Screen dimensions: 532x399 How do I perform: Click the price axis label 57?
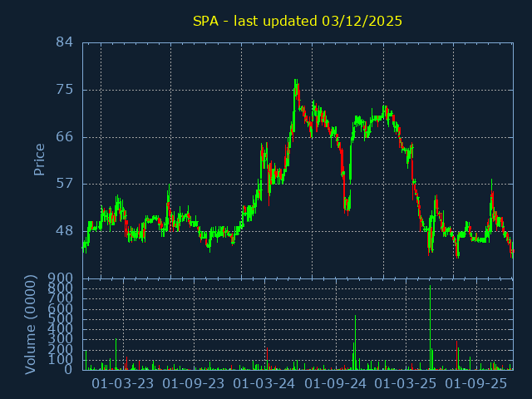pyautogui.click(x=65, y=184)
